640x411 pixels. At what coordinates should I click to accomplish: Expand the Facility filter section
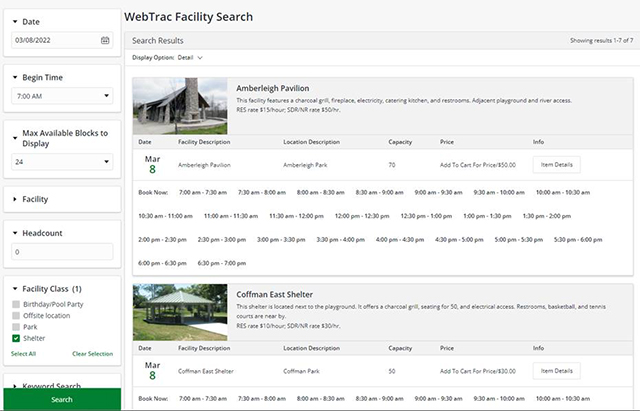point(16,199)
